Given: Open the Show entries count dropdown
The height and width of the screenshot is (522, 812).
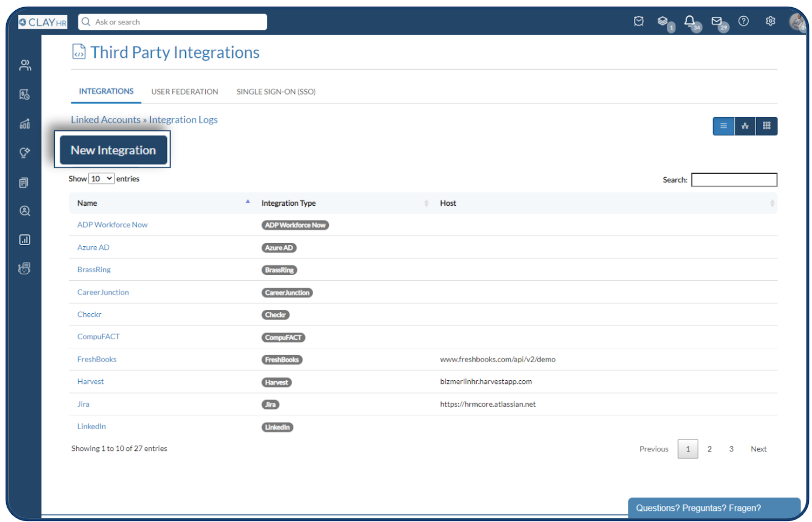Looking at the screenshot, I should click(x=101, y=179).
